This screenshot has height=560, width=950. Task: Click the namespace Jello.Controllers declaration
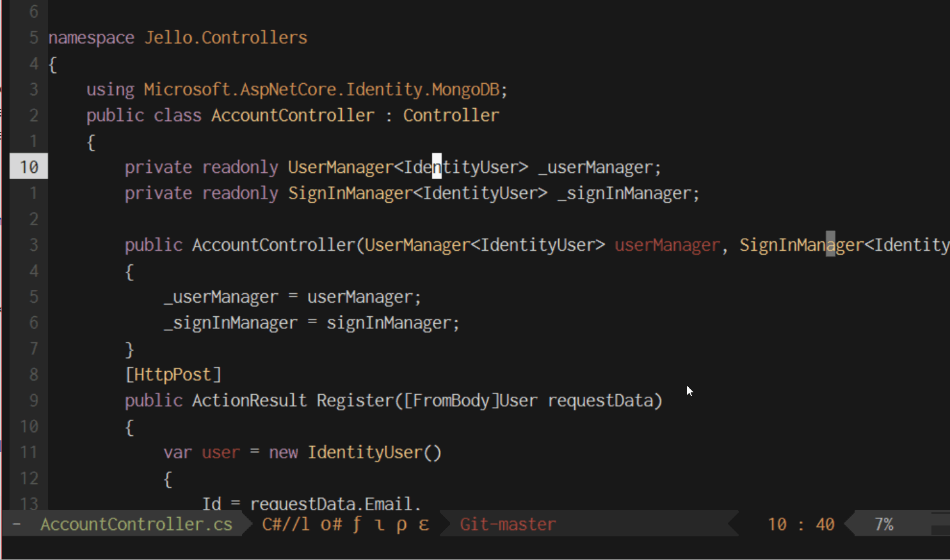coord(177,38)
